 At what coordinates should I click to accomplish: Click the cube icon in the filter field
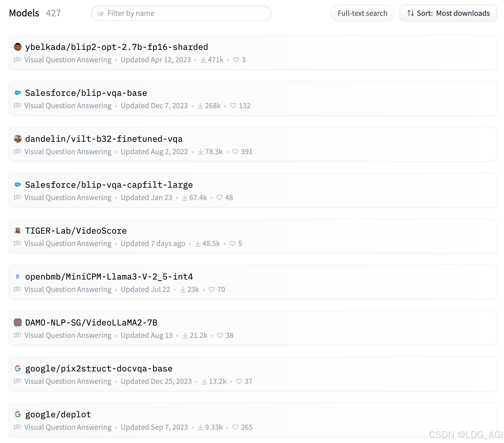100,13
